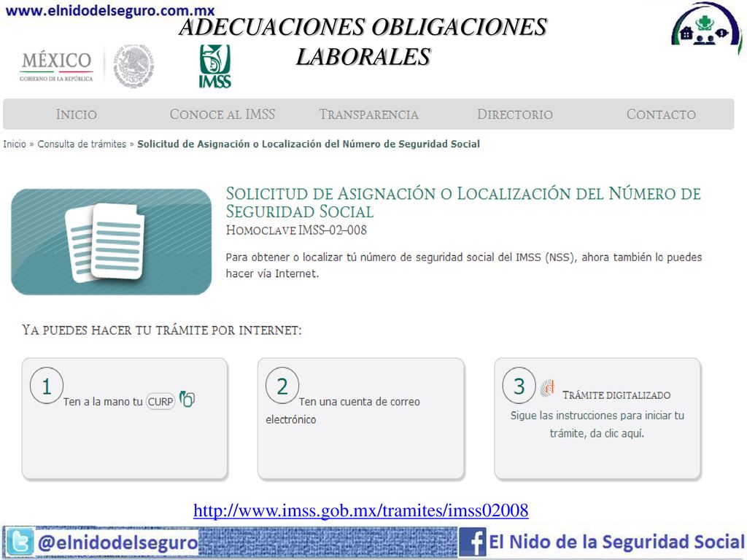Open the Inicio menu item
Screen dimensions: 747x560
tap(76, 114)
